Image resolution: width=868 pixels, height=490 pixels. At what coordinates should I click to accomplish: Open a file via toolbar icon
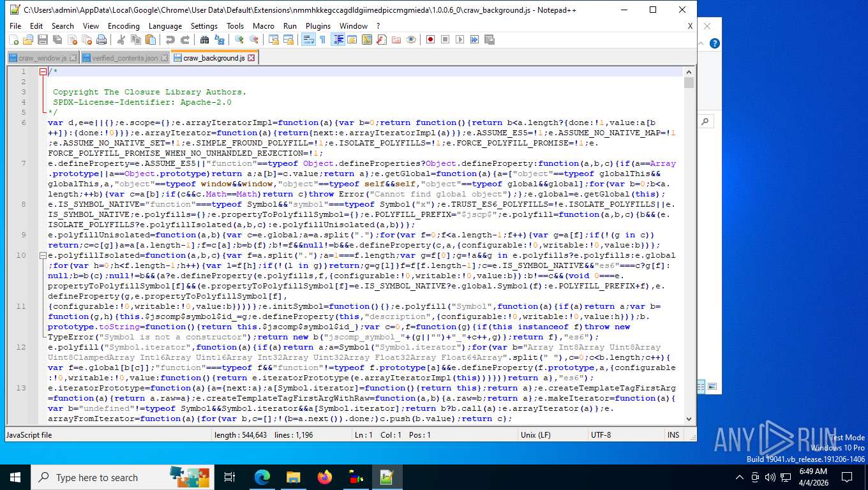point(28,40)
